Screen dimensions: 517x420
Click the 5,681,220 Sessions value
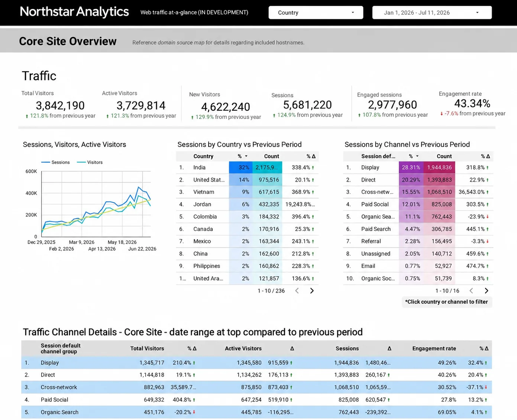point(307,105)
